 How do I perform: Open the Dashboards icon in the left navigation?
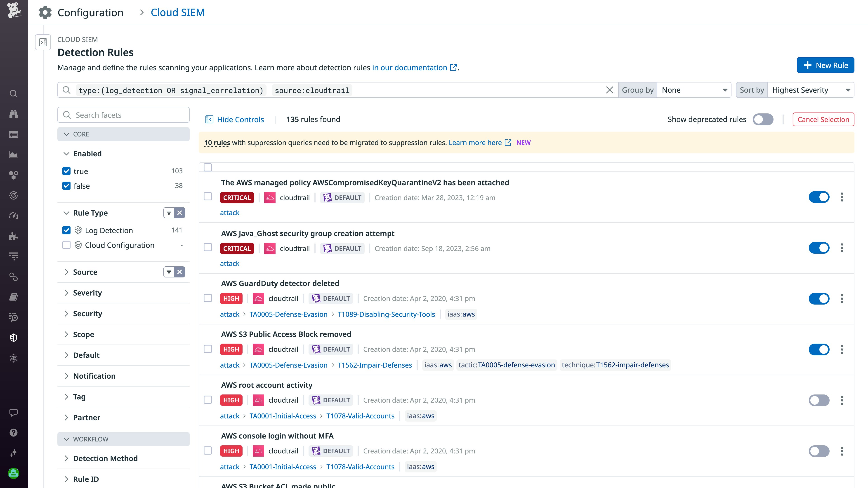click(14, 134)
